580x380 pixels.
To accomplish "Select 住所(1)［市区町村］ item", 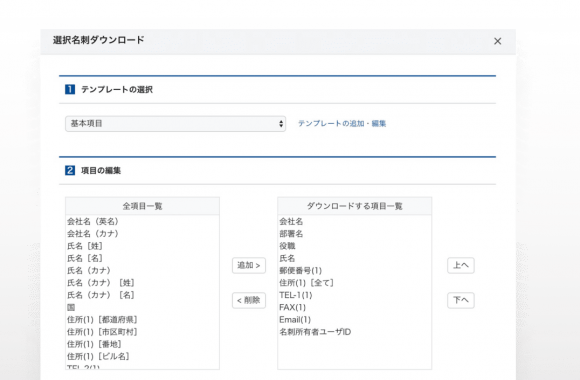I will pos(142,332).
